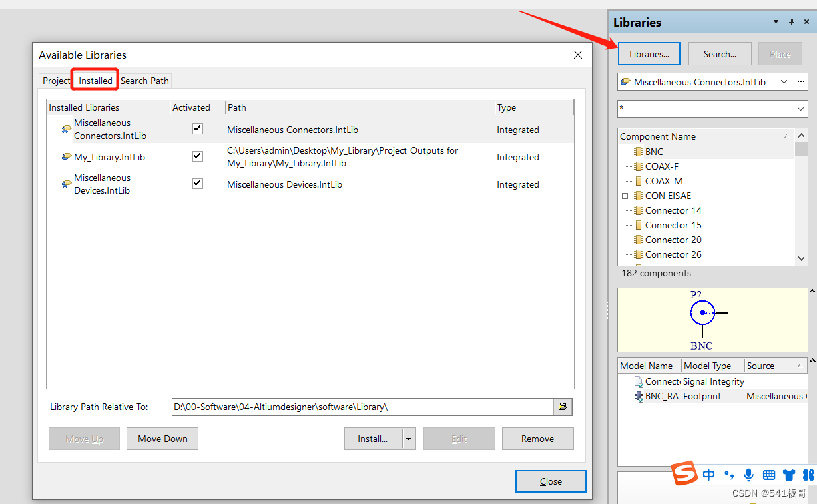The image size is (817, 504).
Task: Click the Remove button
Action: (537, 439)
